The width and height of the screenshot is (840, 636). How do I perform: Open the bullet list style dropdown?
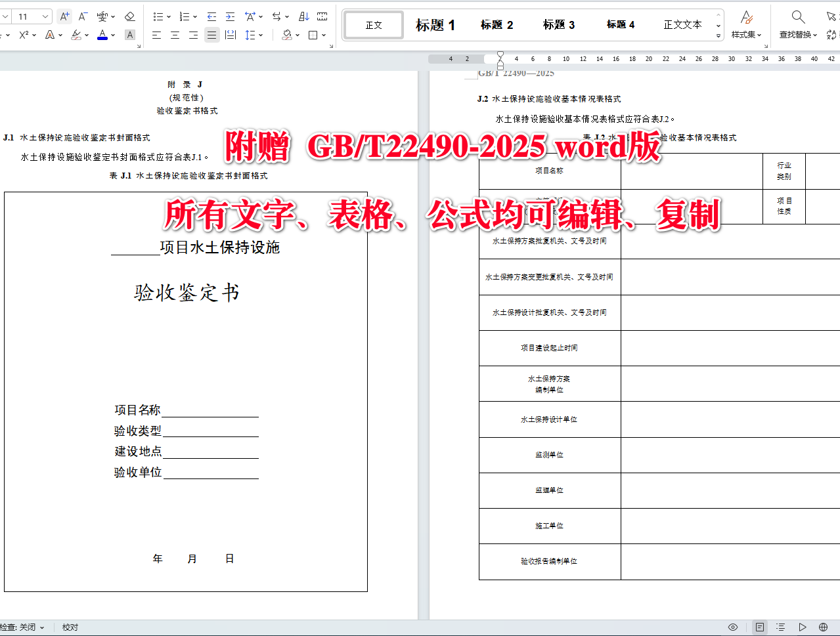coord(168,16)
